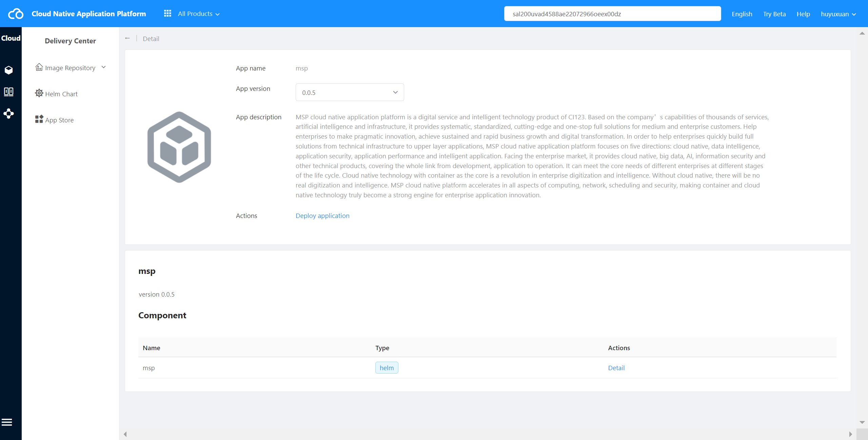Expand the huyuxuan user dropdown
The height and width of the screenshot is (440, 868).
click(x=839, y=14)
